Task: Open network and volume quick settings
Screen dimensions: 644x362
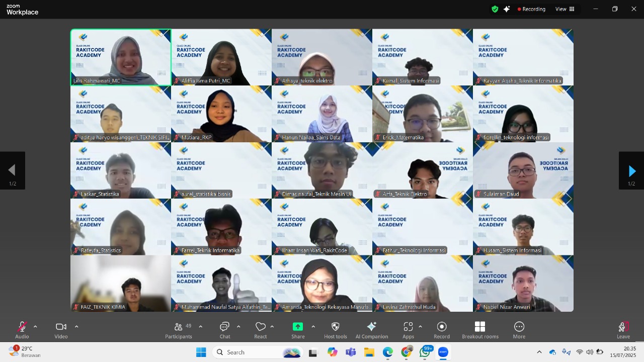Action: [x=589, y=352]
